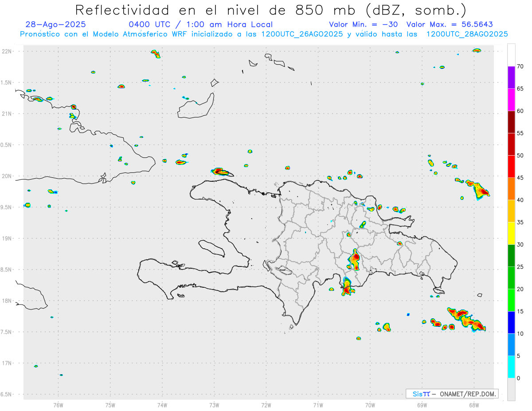The width and height of the screenshot is (532, 411).
Task: Click the longitude label '71W'
Action: 318,405
